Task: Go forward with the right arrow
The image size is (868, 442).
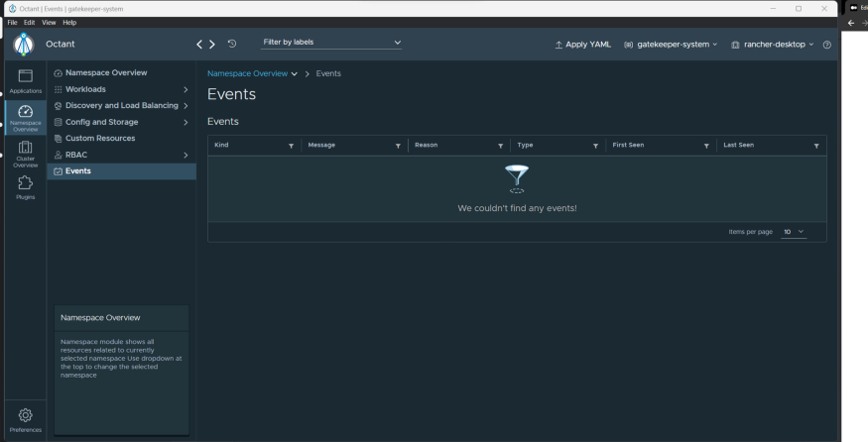Action: click(x=211, y=44)
